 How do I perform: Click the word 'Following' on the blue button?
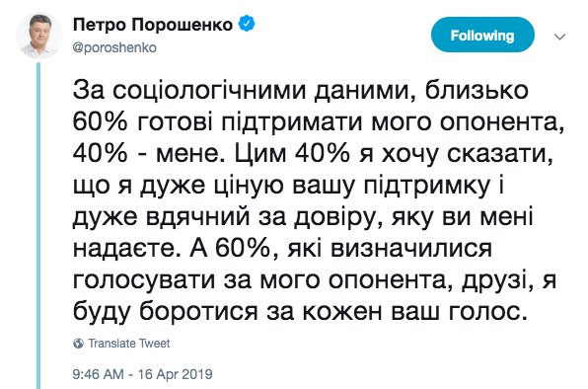(x=482, y=36)
